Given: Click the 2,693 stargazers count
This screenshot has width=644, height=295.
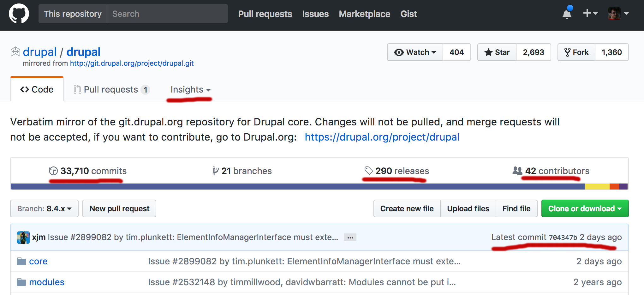Looking at the screenshot, I should click(x=534, y=52).
